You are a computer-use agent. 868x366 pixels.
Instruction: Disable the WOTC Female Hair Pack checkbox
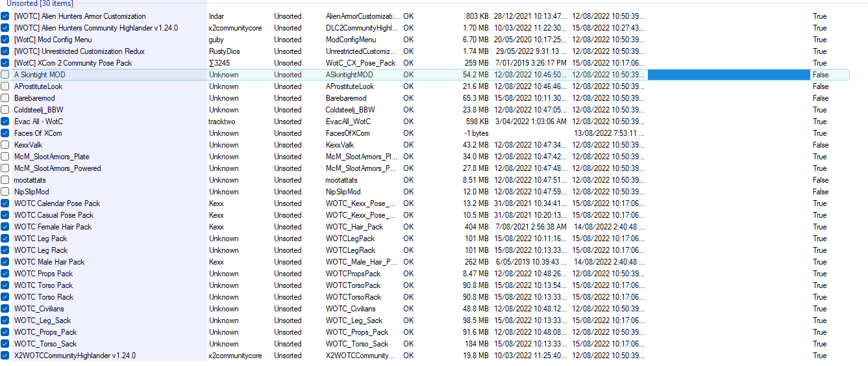pyautogui.click(x=5, y=227)
